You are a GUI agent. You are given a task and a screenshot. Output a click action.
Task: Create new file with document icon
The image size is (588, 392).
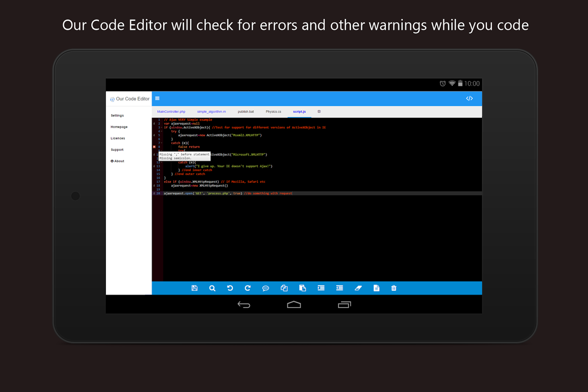[376, 288]
